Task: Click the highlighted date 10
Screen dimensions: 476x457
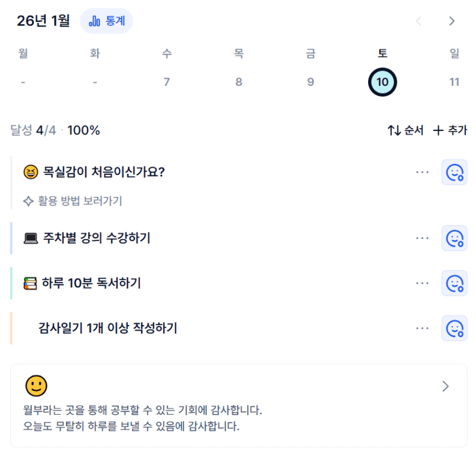Action: click(382, 82)
